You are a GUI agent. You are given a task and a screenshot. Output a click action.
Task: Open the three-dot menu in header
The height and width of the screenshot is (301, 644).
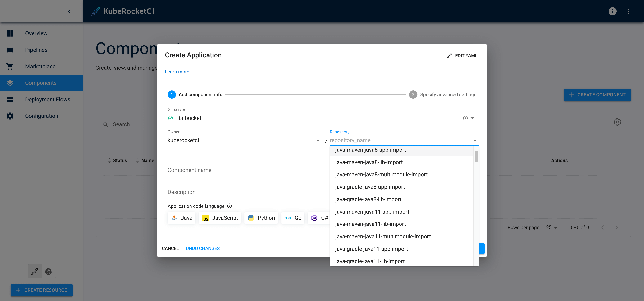[628, 11]
